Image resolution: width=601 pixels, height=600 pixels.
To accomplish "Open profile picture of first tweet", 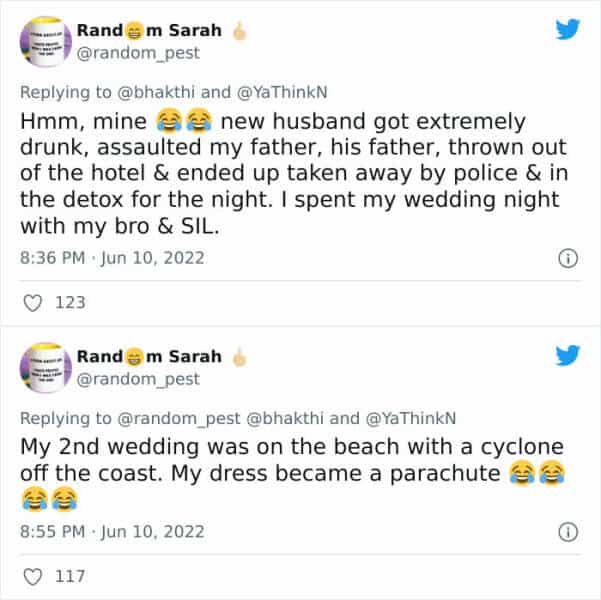I will coord(45,43).
